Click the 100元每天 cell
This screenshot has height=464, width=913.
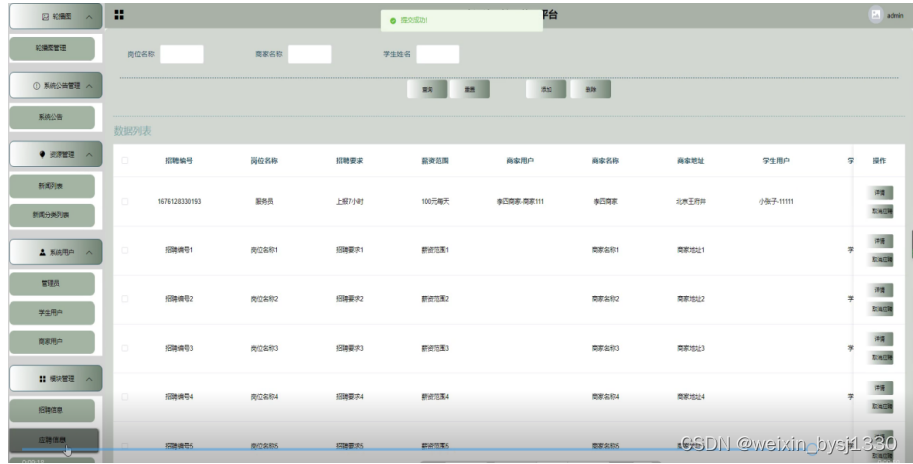pyautogui.click(x=435, y=201)
